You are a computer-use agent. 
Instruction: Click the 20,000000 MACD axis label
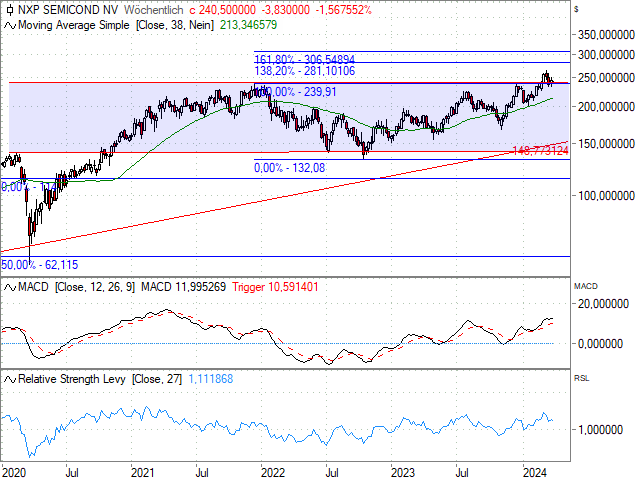pyautogui.click(x=604, y=304)
